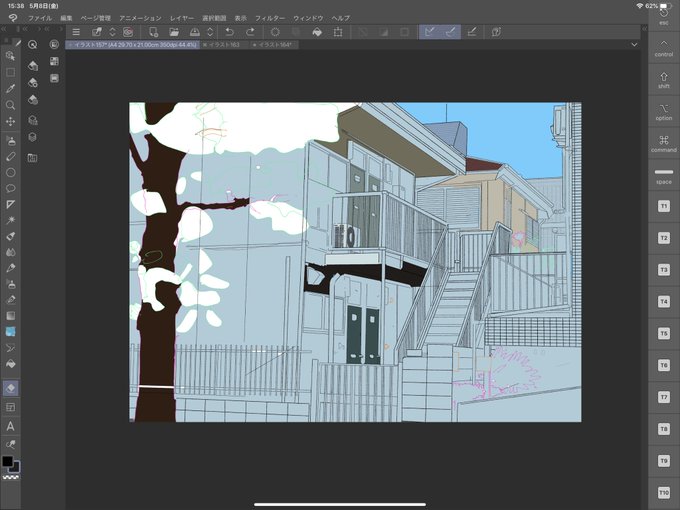Viewport: 680px width, 510px height.
Task: Click the black main color swatch
Action: 7,461
